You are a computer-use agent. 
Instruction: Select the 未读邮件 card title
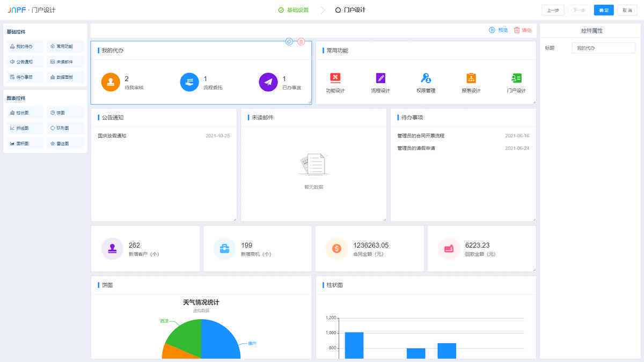[x=262, y=117]
